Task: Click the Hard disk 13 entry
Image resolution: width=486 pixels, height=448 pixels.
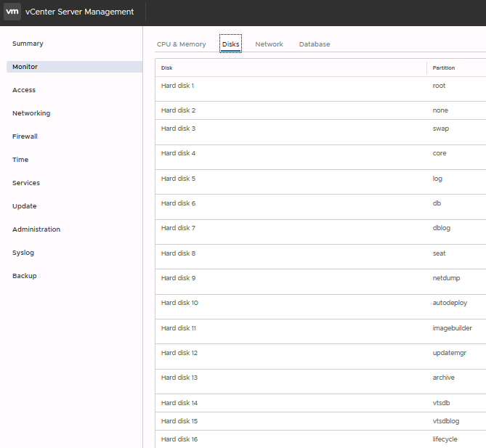Action: [179, 378]
